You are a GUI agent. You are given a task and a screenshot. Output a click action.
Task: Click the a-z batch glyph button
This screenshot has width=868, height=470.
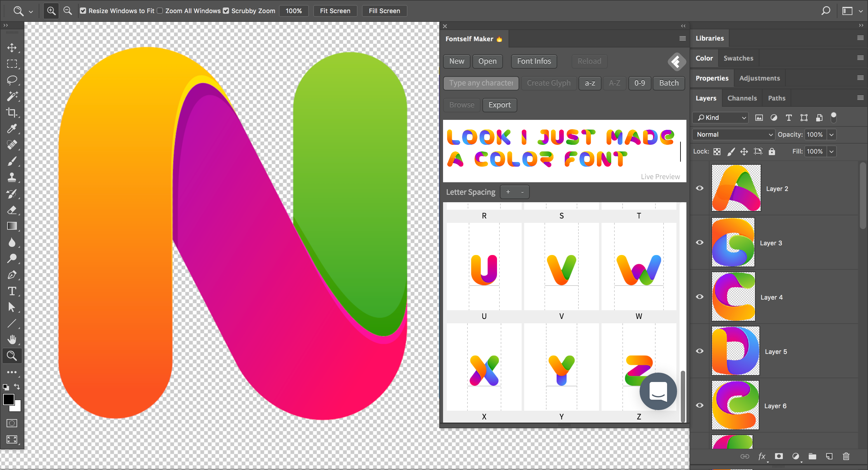pyautogui.click(x=590, y=83)
